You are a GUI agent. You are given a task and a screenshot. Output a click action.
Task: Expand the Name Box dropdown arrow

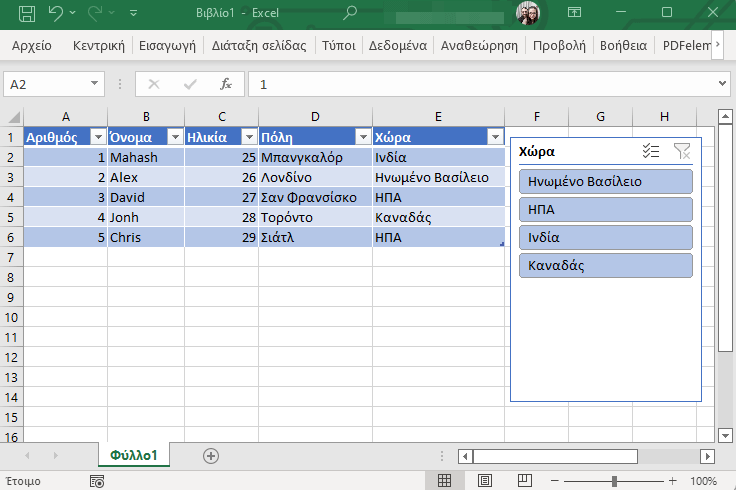point(95,85)
